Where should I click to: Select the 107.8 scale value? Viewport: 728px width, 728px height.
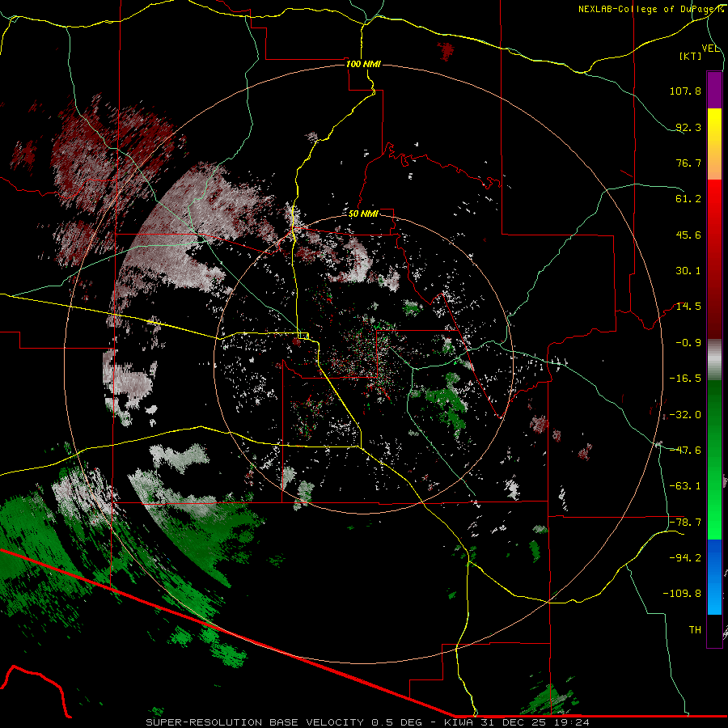[x=685, y=91]
